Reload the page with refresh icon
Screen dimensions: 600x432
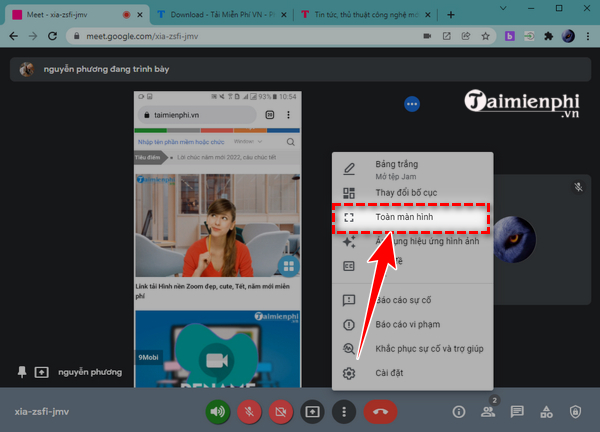pos(52,36)
